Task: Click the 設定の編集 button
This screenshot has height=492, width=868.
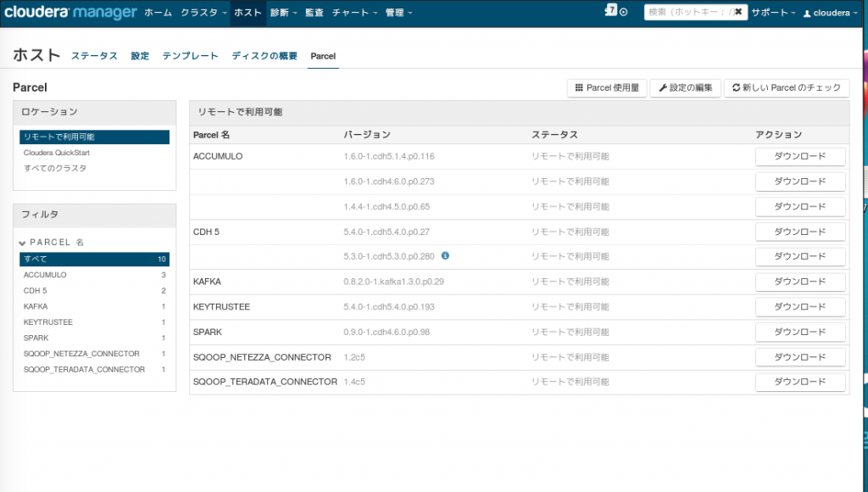Action: pyautogui.click(x=685, y=87)
